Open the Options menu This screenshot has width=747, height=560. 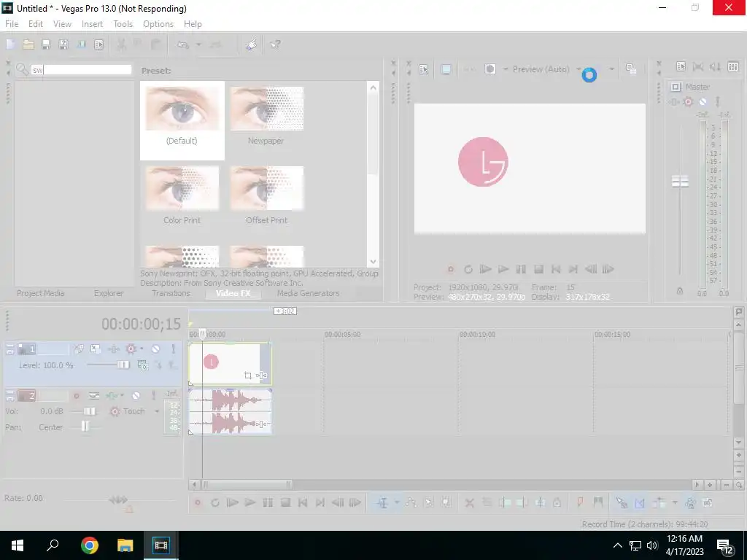[158, 24]
